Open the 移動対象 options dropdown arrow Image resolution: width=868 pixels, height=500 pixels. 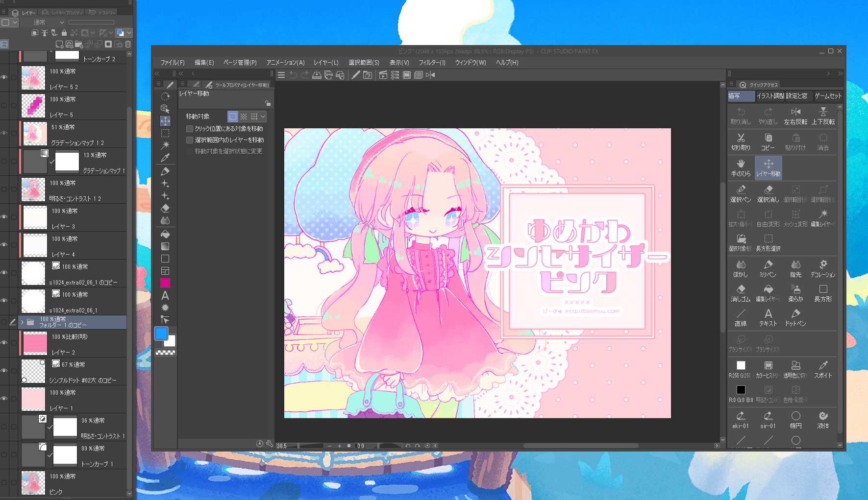(263, 117)
